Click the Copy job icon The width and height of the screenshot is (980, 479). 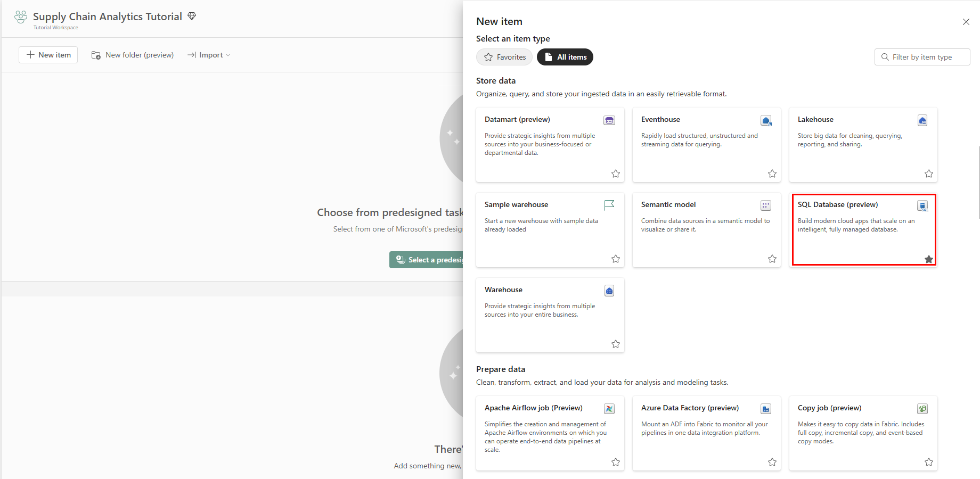[922, 409]
